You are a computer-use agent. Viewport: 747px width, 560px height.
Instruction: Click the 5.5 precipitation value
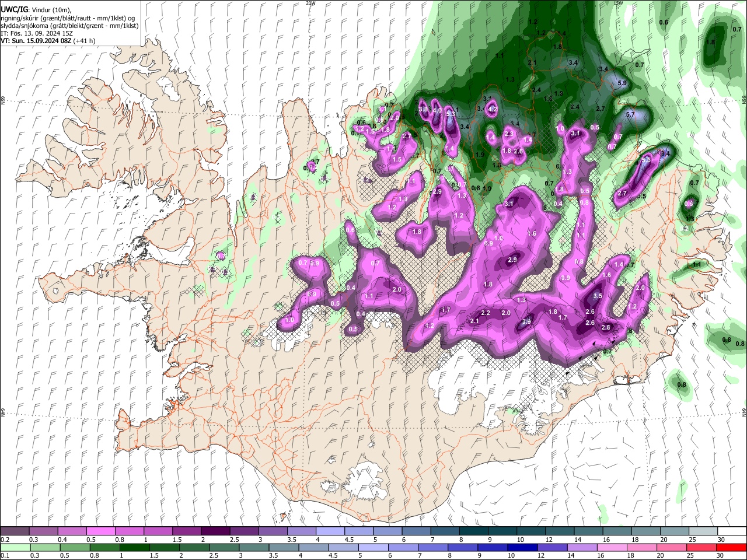click(646, 160)
